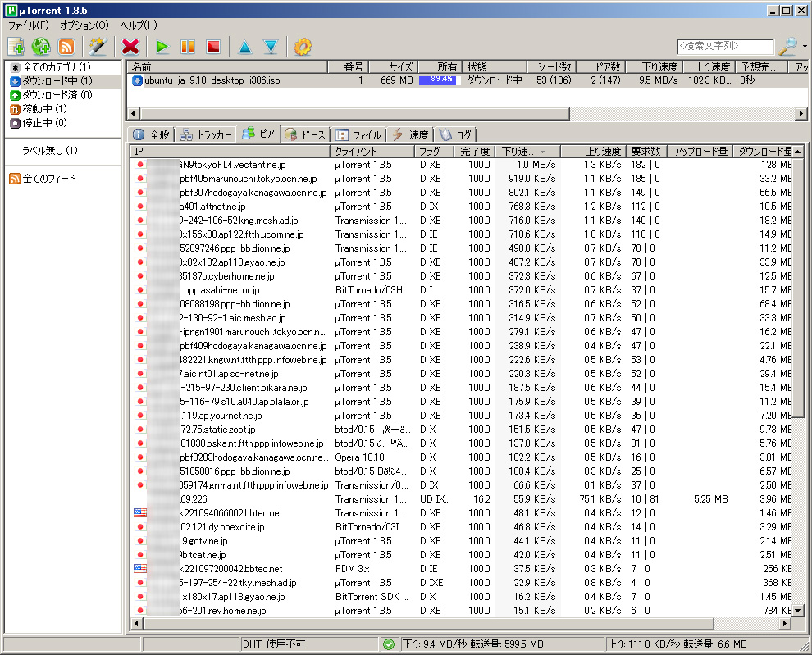Expand the search engine dropdown arrow
The height and width of the screenshot is (655, 812).
click(805, 47)
